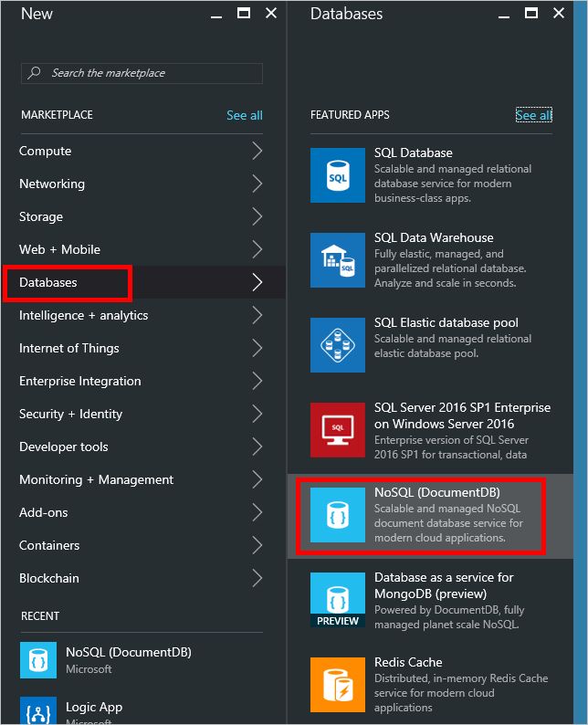This screenshot has width=588, height=725.
Task: Select the SQL Data Warehouse icon
Action: (338, 260)
